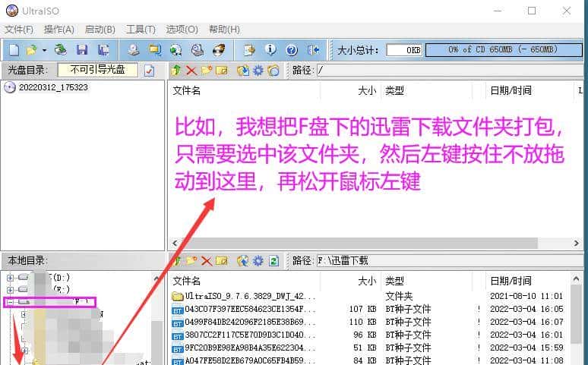
Task: Click the local pane red X delete icon
Action: [206, 260]
